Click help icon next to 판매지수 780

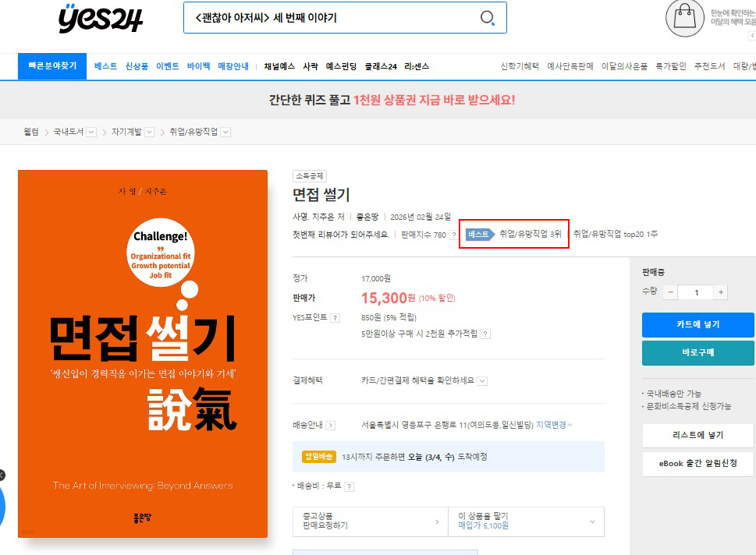click(453, 235)
